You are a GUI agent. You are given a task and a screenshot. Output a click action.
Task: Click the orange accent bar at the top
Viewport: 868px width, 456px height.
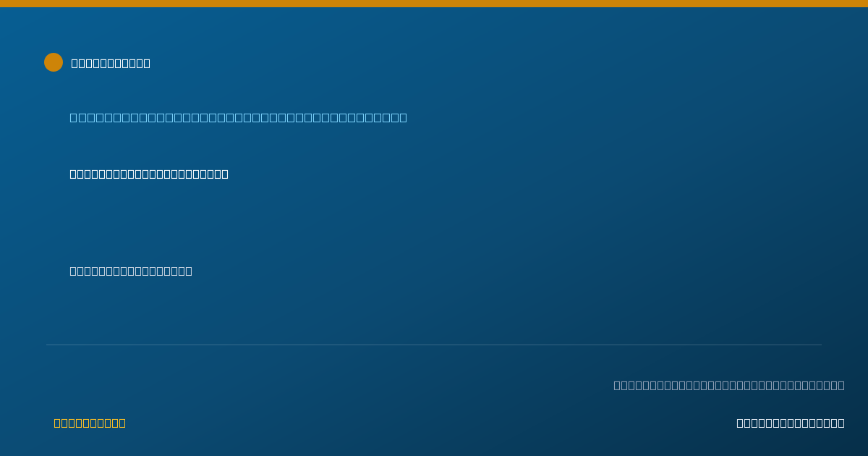(434, 4)
